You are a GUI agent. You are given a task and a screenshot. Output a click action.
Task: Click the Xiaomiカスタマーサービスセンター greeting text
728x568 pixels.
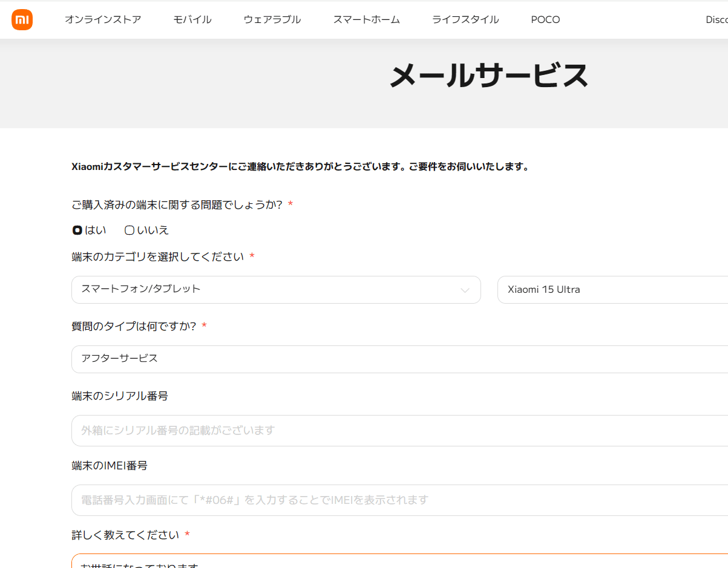[x=300, y=167]
